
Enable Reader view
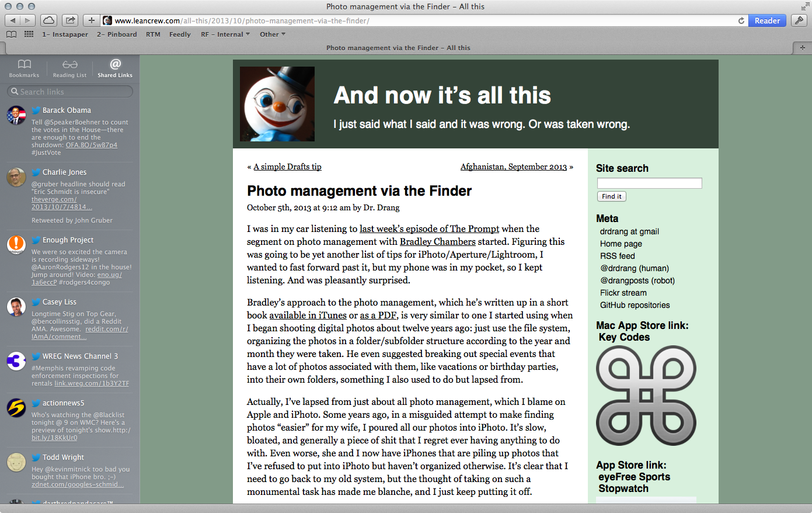767,20
